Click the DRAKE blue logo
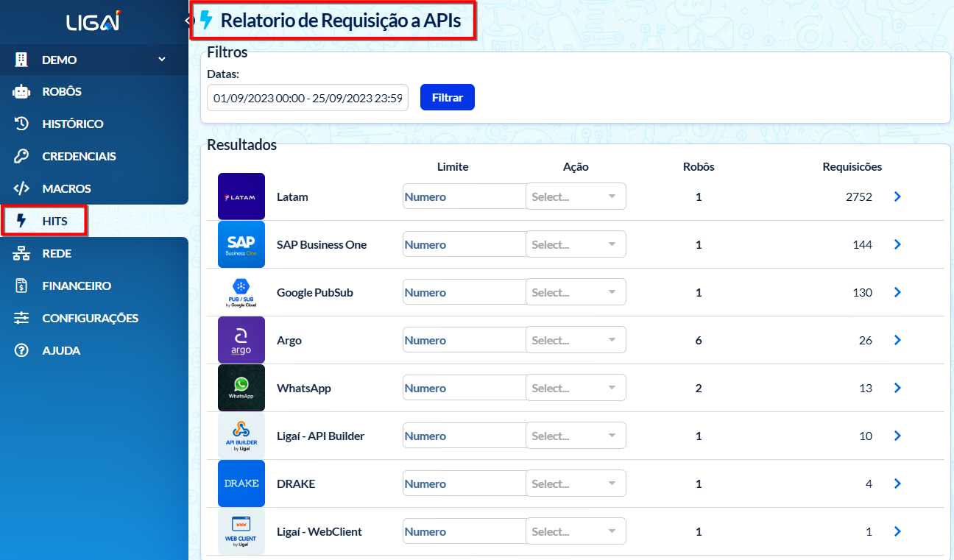 click(241, 483)
